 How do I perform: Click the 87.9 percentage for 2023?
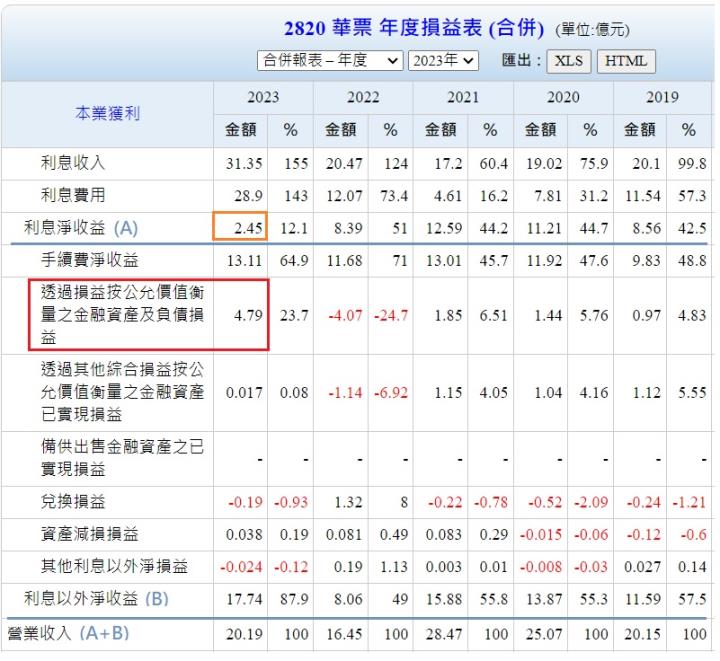pos(294,599)
